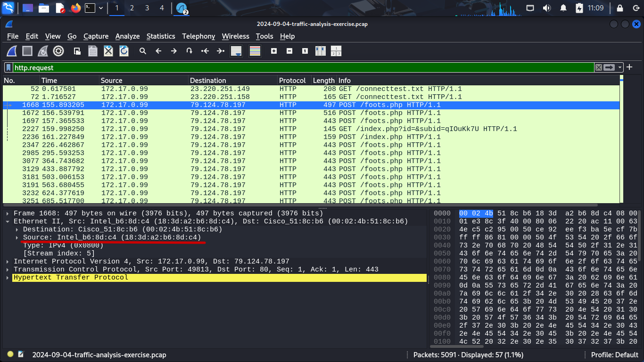
Task: Click the Start capturing packets shark fin icon
Action: point(12,51)
